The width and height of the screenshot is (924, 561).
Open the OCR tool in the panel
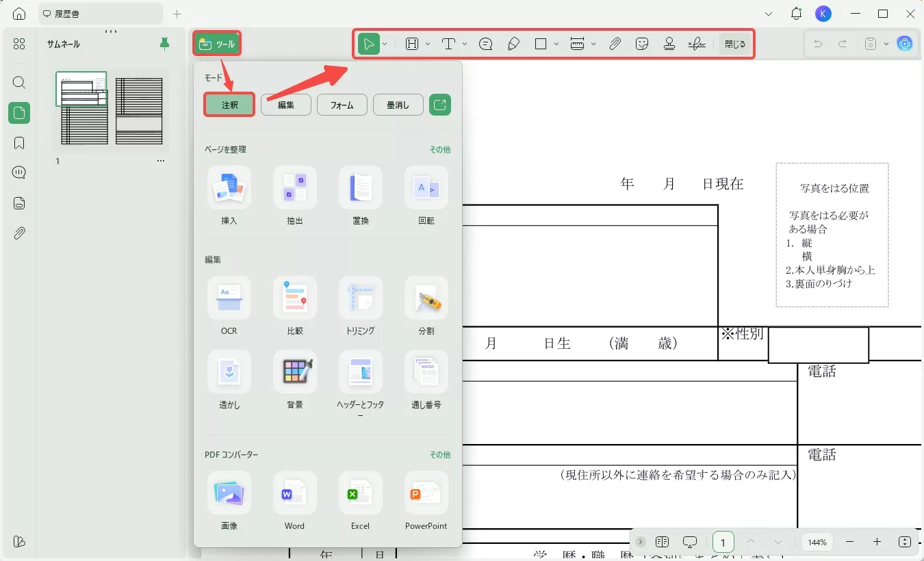(229, 298)
